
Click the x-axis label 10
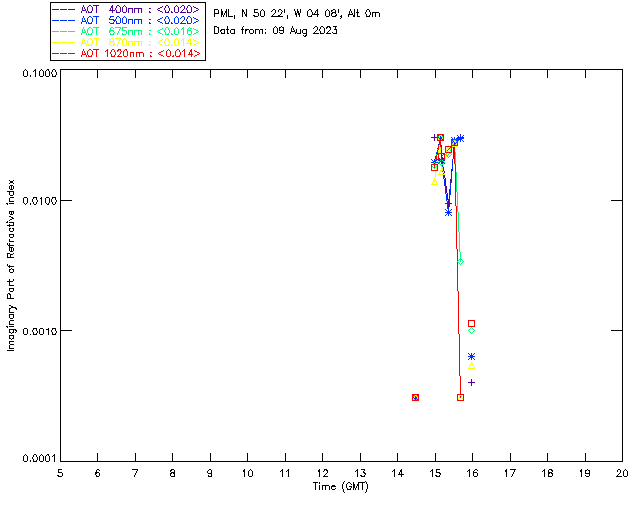click(x=247, y=473)
